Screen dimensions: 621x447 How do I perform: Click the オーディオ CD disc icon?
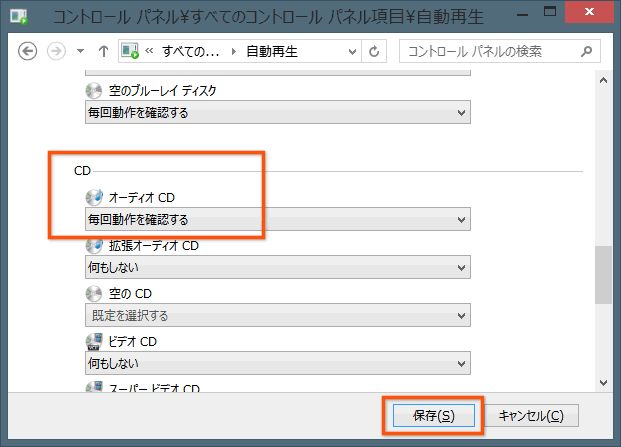click(94, 197)
